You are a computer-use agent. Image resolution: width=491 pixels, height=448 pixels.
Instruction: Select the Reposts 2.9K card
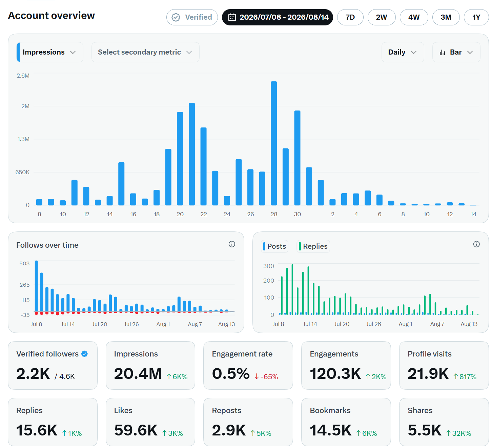[248, 422]
